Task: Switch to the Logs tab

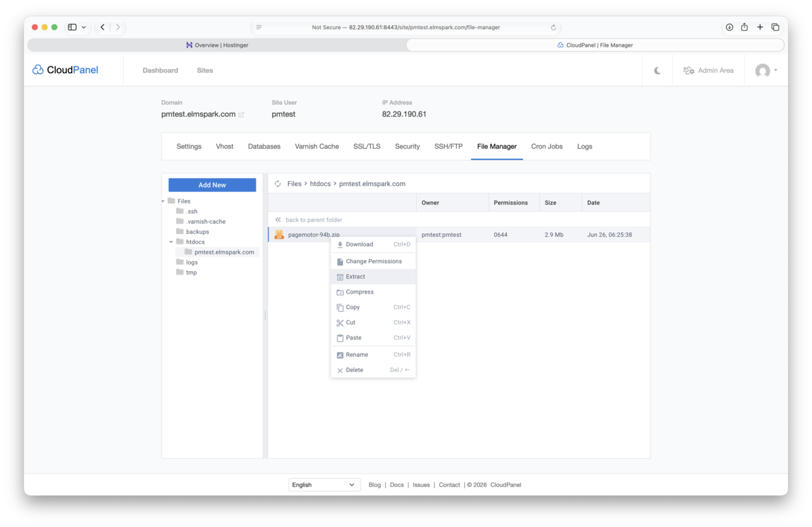Action: tap(585, 146)
